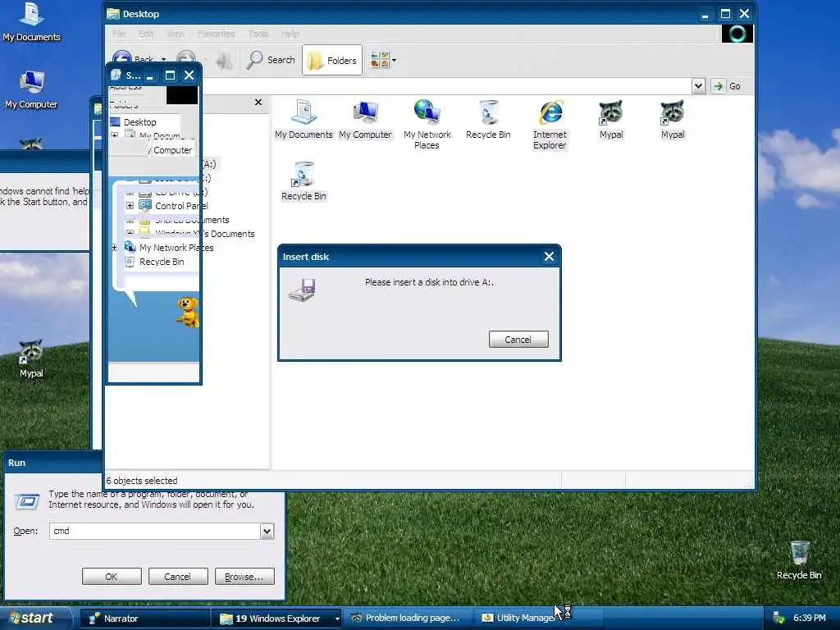Open the Tools menu in Desktop window

[x=258, y=34]
